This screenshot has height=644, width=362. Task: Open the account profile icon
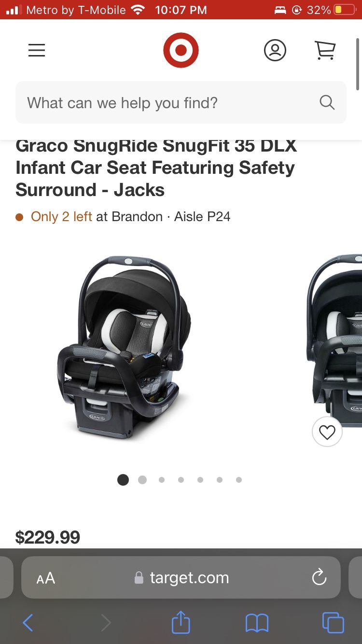coord(275,50)
